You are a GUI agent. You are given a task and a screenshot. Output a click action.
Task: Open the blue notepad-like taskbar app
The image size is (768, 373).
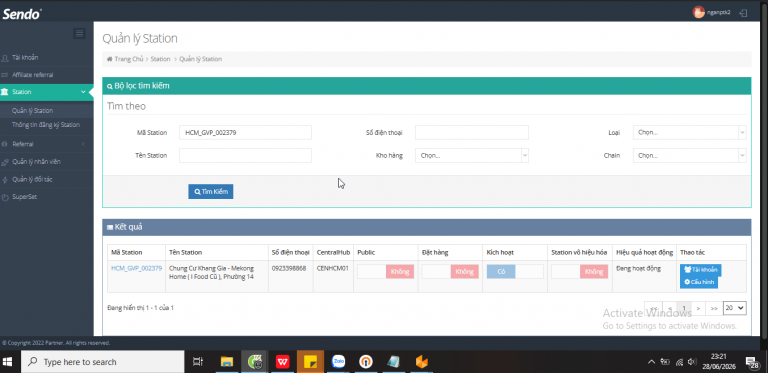pyautogui.click(x=393, y=362)
